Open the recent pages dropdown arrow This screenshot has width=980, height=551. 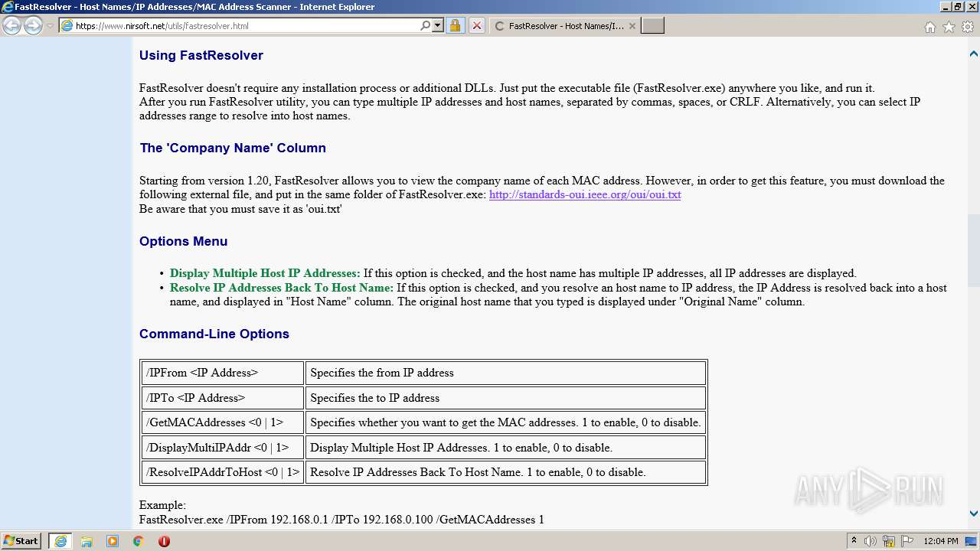pyautogui.click(x=50, y=26)
